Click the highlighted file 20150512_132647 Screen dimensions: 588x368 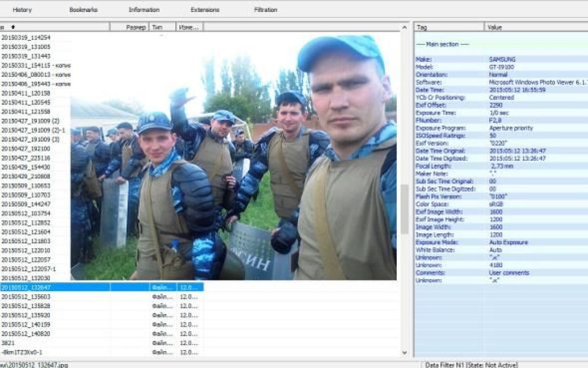click(x=102, y=287)
